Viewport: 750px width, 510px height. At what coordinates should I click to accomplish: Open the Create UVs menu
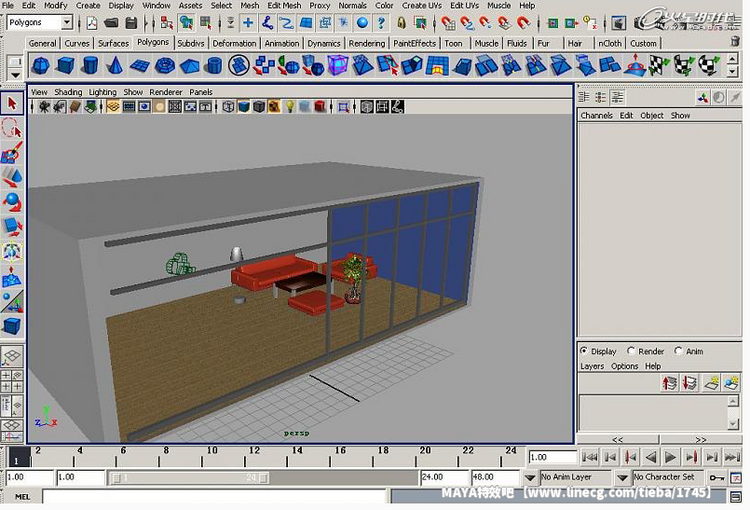coord(421,5)
